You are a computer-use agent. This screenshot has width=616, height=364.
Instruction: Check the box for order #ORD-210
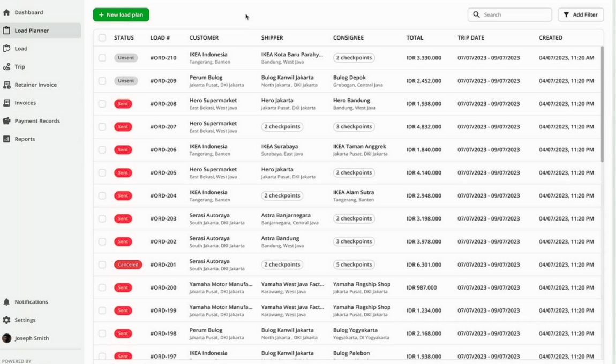click(102, 58)
